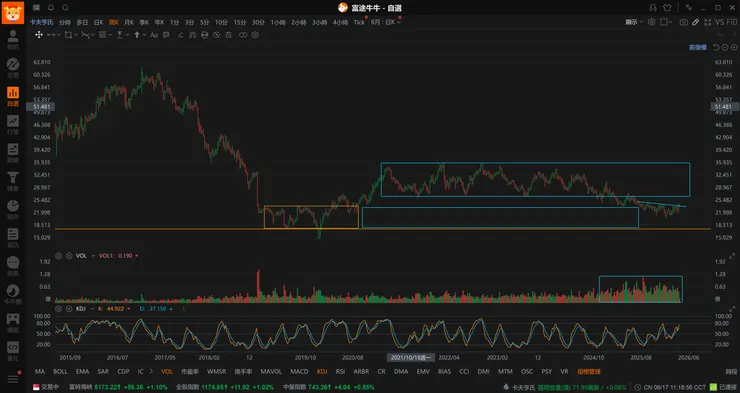The width and height of the screenshot is (740, 393).
Task: Click the 指標管理 indicator management button
Action: coord(589,372)
